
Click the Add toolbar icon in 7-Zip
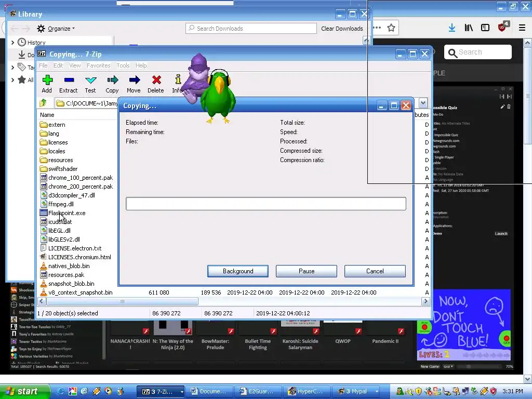47,84
